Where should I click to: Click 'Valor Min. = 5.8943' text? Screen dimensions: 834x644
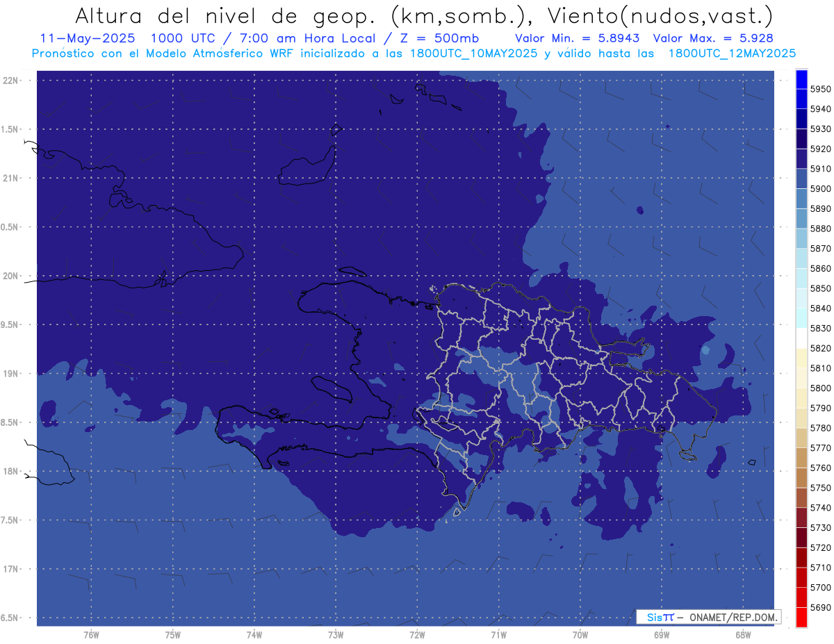click(x=578, y=38)
